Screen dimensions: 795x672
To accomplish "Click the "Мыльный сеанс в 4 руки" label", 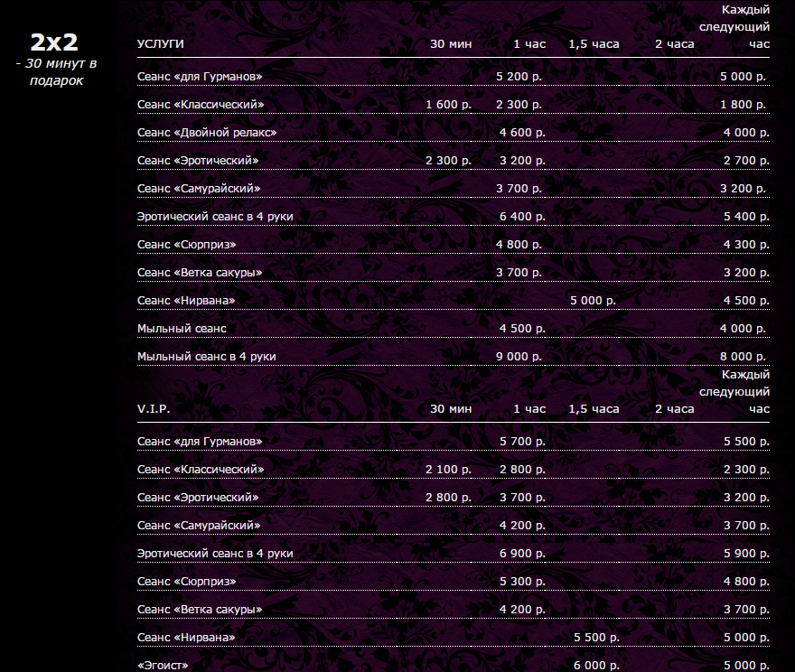I will (206, 357).
